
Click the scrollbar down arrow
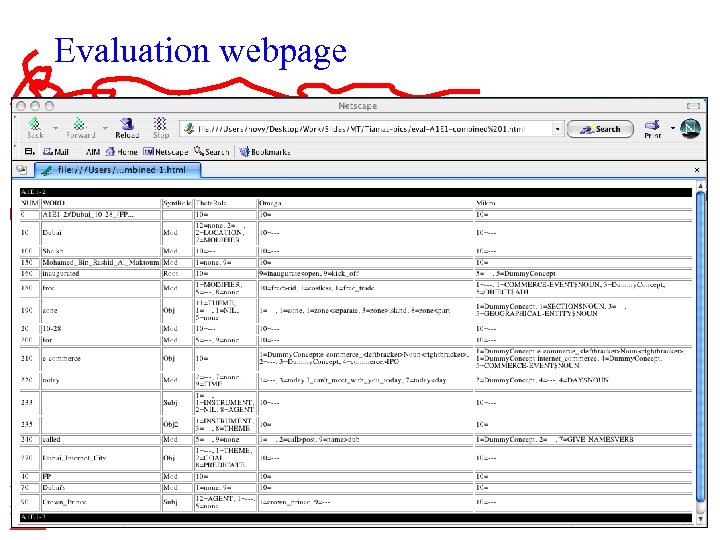coord(700,518)
